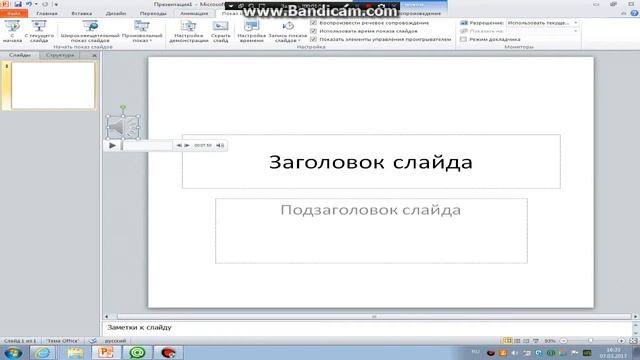Screen dimensions: 640x360
Task: Select Структура outline tab in left pane
Action: (60, 55)
